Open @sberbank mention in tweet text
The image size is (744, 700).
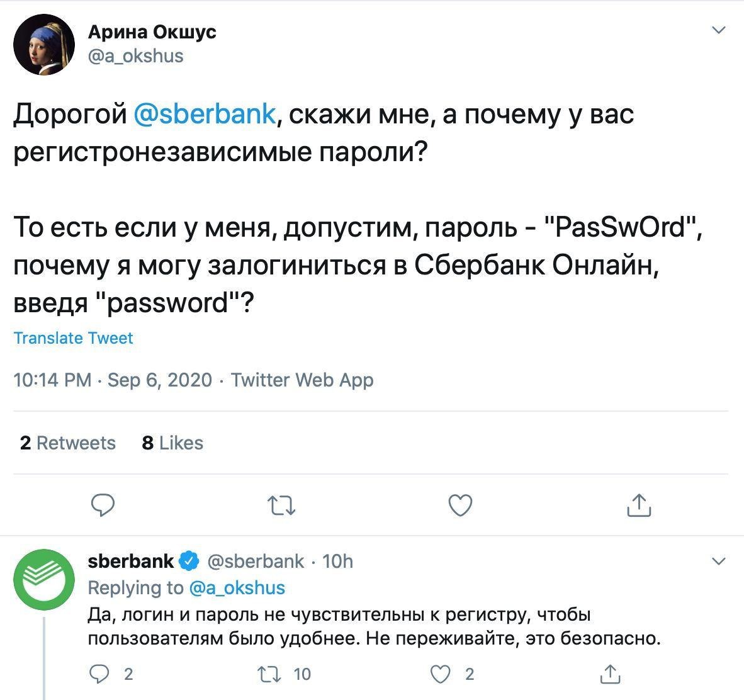204,115
